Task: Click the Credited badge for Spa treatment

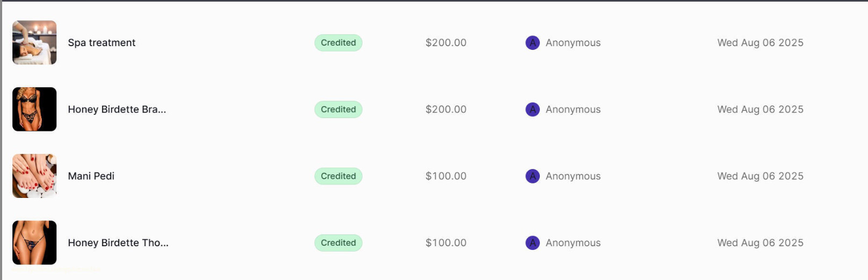Action: click(338, 43)
